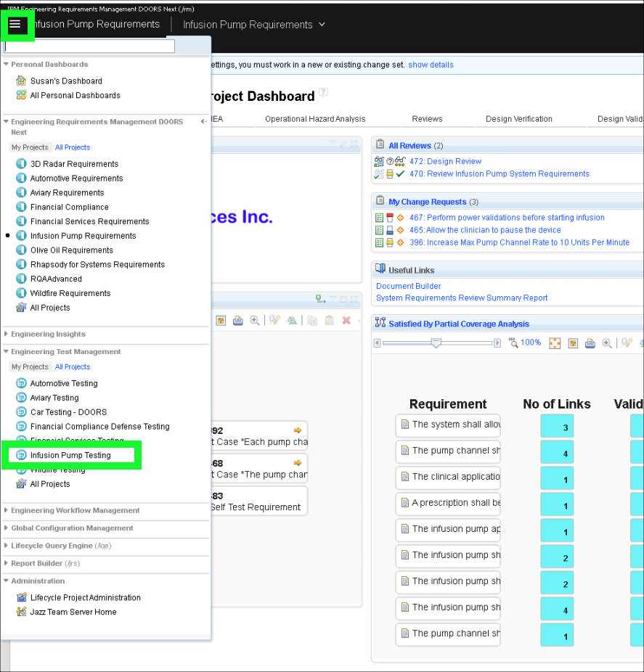Click the Jazz Team Server Home icon
644x672 pixels.
[21, 612]
